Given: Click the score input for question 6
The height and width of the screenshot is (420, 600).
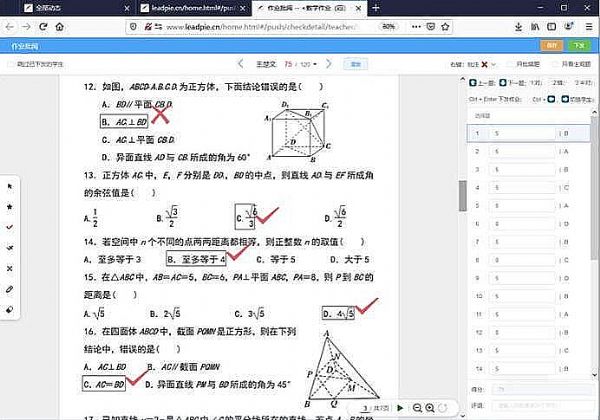Looking at the screenshot, I should point(522,224).
